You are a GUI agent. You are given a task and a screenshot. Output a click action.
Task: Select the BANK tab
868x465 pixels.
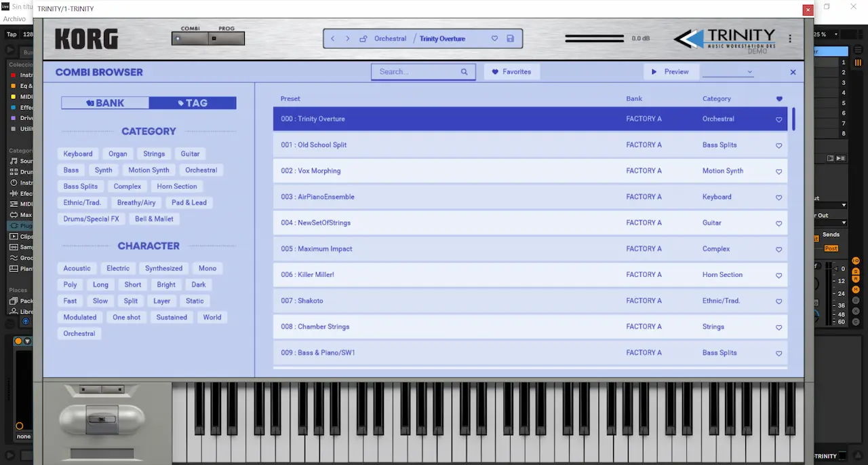pos(105,103)
